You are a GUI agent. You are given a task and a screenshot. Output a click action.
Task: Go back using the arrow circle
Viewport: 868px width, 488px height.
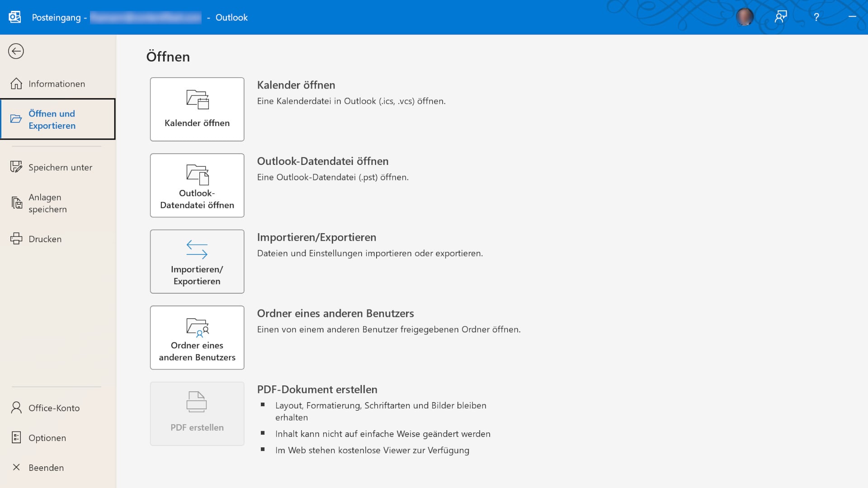pos(16,51)
